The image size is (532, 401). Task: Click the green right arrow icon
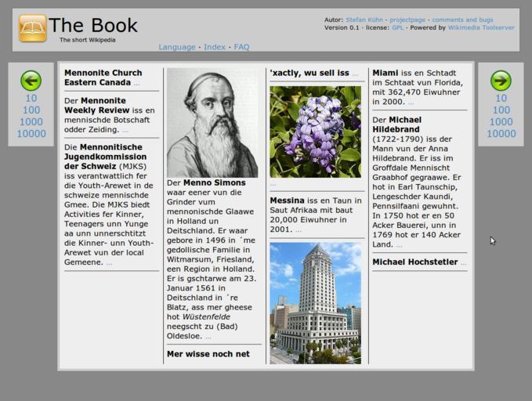tap(501, 80)
